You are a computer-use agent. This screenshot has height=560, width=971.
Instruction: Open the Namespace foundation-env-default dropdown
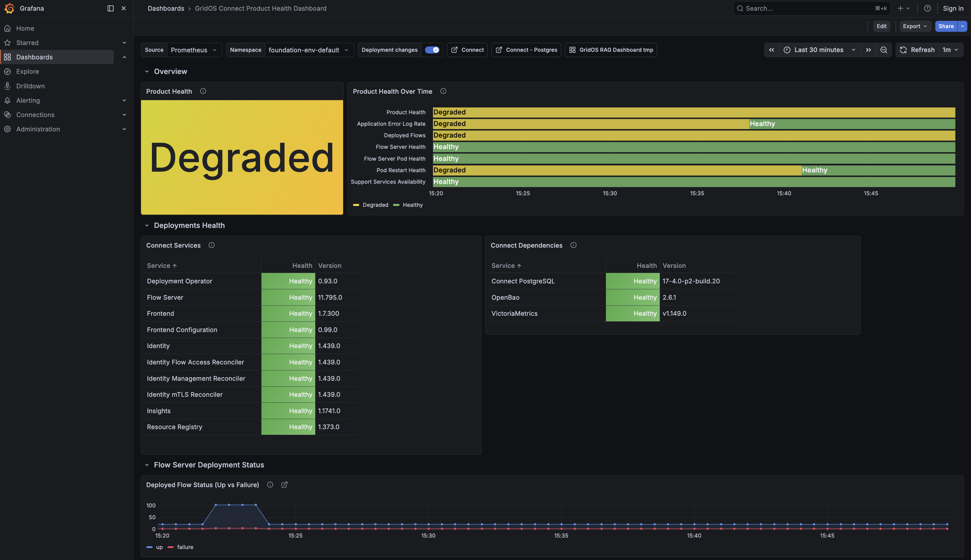pos(309,50)
